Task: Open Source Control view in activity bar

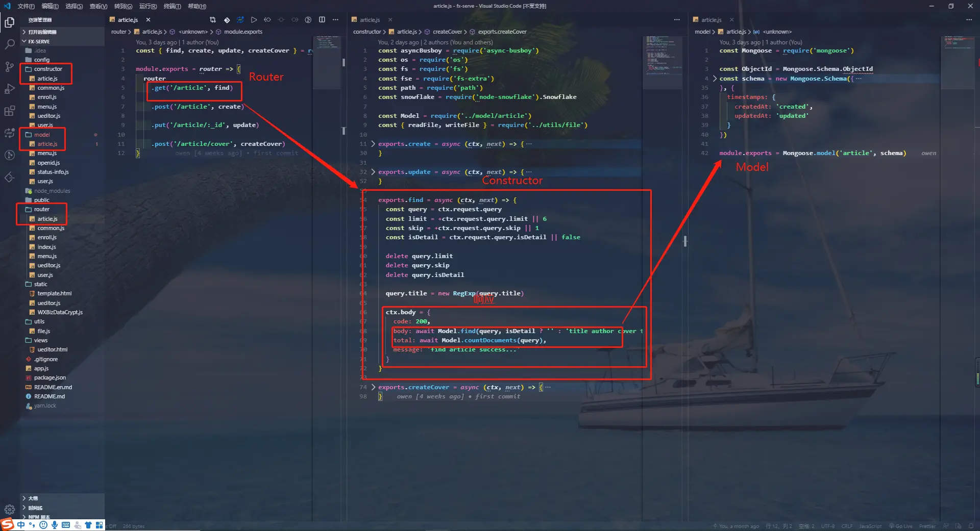Action: point(9,66)
